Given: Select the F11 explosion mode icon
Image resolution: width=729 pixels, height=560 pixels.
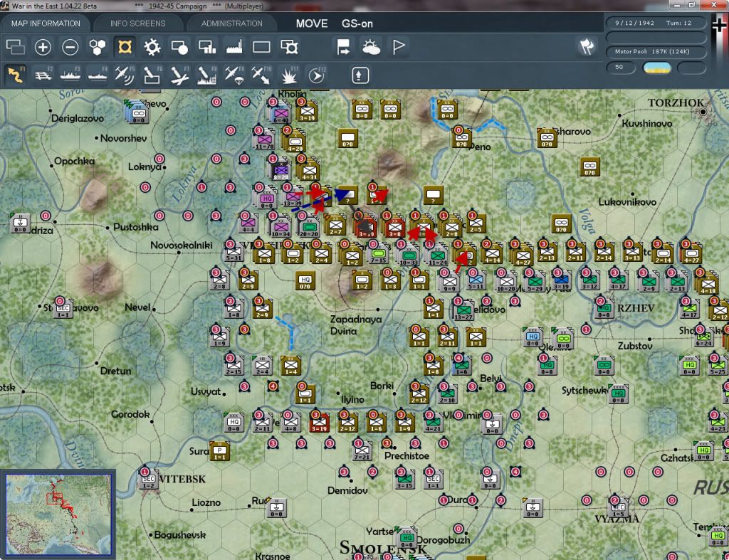Looking at the screenshot, I should pos(289,75).
